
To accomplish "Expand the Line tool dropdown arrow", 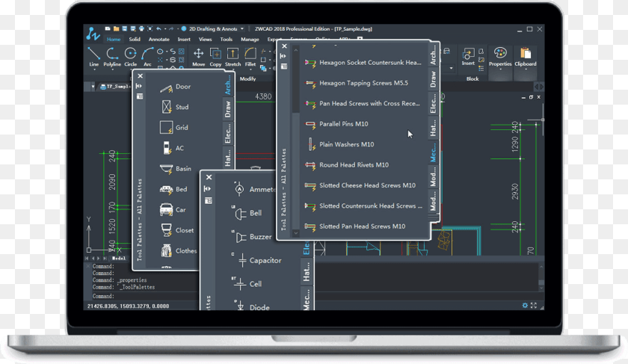I will coord(94,70).
